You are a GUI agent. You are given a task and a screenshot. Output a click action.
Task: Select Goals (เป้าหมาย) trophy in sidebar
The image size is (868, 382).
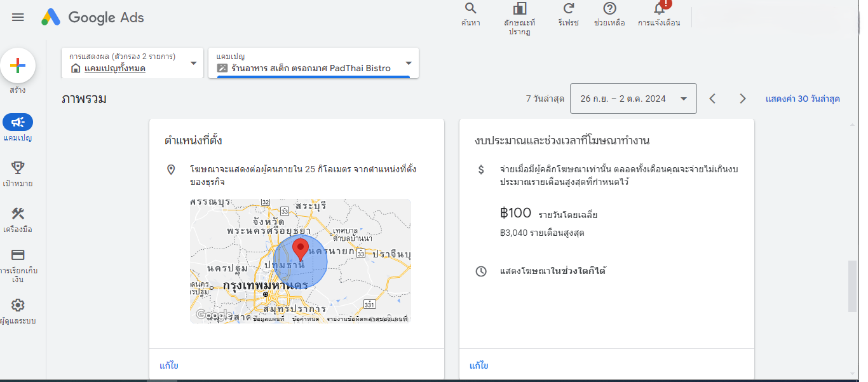(18, 168)
